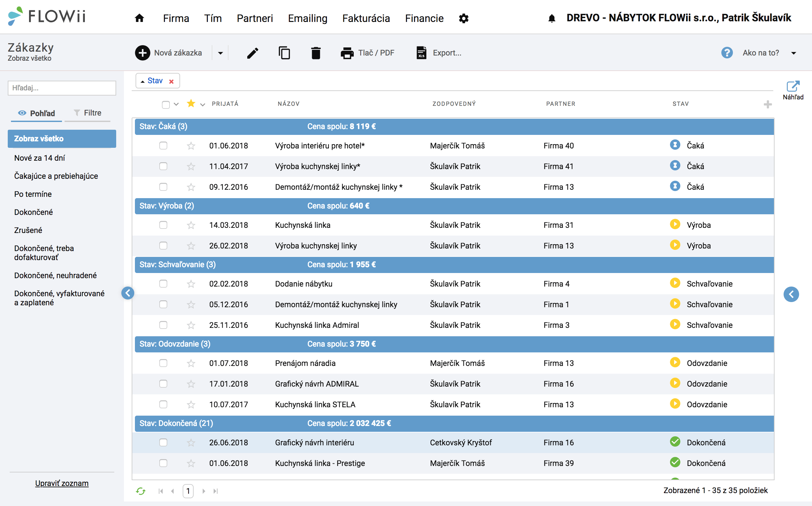Select the Nové za 14 dní view
The width and height of the screenshot is (812, 506).
tap(39, 158)
